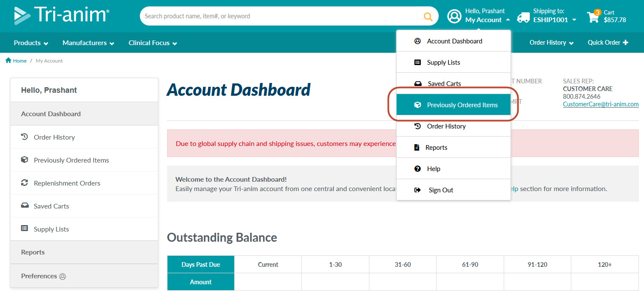Select Account Dashboard in account menu
Screen dimensions: 644x300
(454, 41)
